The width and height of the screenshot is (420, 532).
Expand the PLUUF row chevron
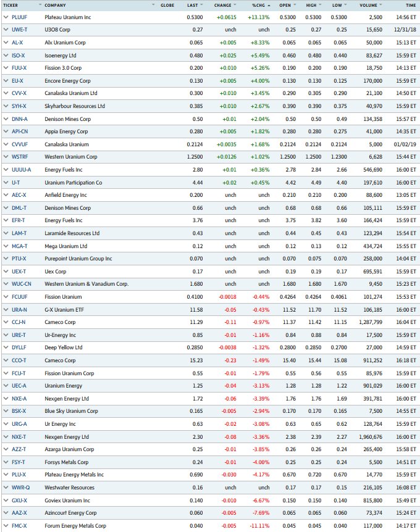[x=6, y=17]
